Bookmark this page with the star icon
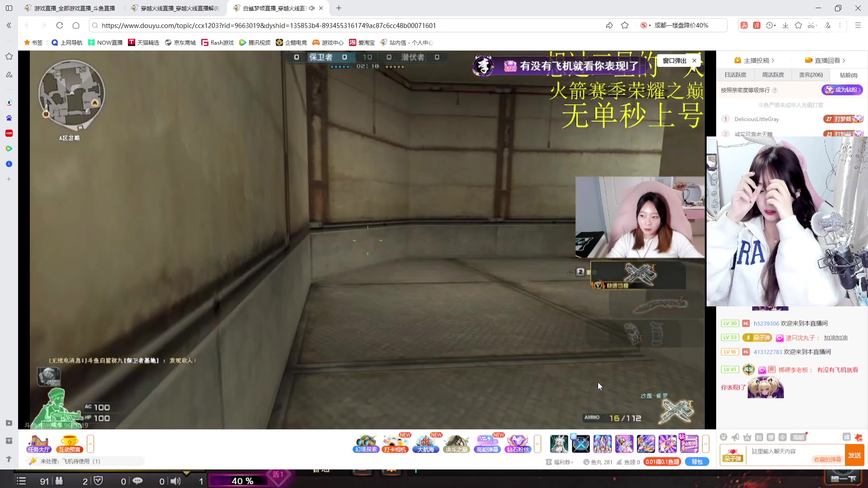868x488 pixels. pyautogui.click(x=625, y=25)
